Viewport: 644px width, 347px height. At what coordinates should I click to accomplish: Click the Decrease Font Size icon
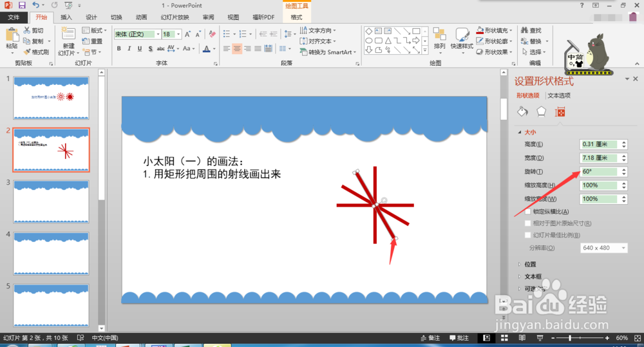pos(198,34)
